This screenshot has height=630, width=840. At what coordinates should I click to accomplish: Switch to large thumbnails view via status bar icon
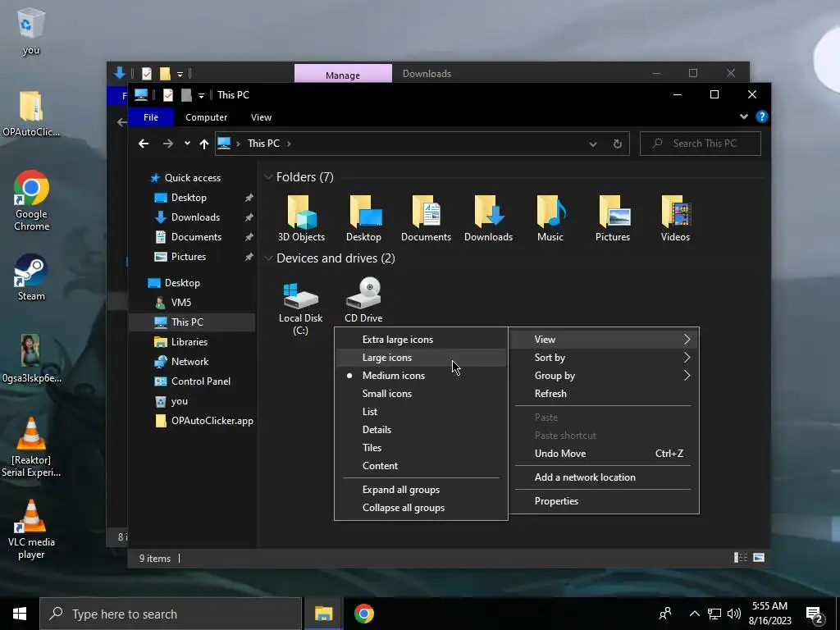(x=759, y=558)
